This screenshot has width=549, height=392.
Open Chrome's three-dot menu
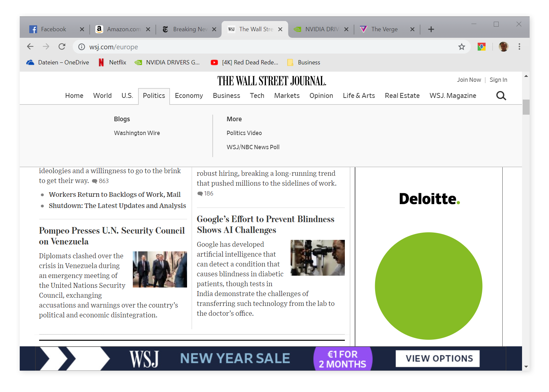point(519,47)
